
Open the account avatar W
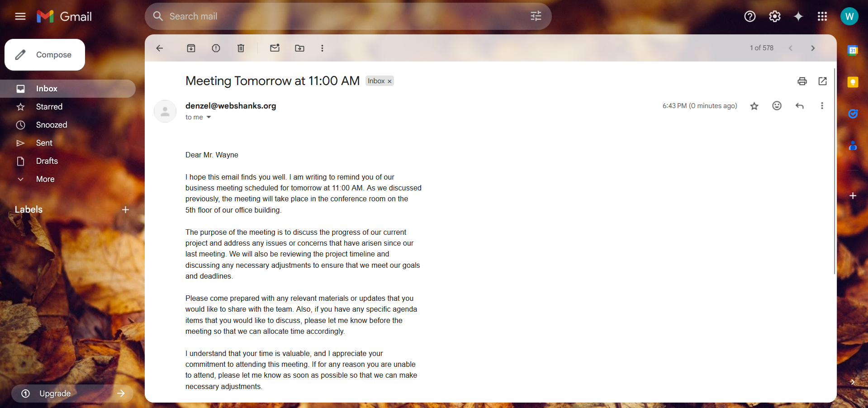coord(849,17)
